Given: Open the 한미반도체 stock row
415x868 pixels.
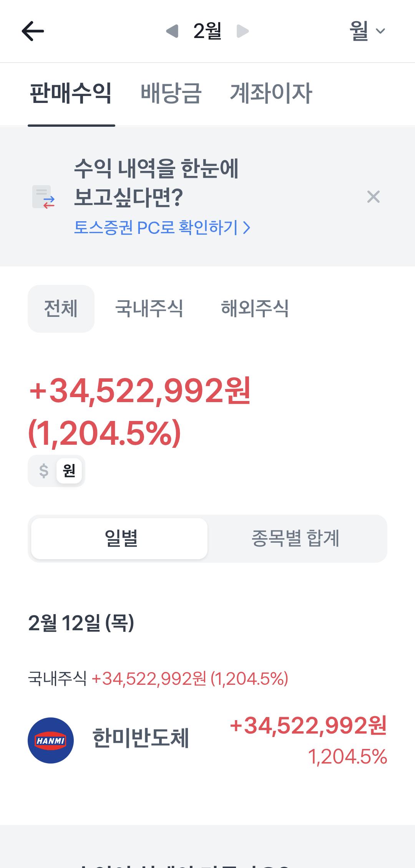Looking at the screenshot, I should (x=207, y=740).
